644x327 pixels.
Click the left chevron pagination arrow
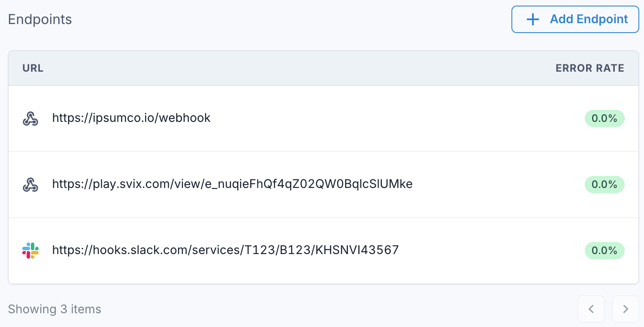(x=591, y=309)
